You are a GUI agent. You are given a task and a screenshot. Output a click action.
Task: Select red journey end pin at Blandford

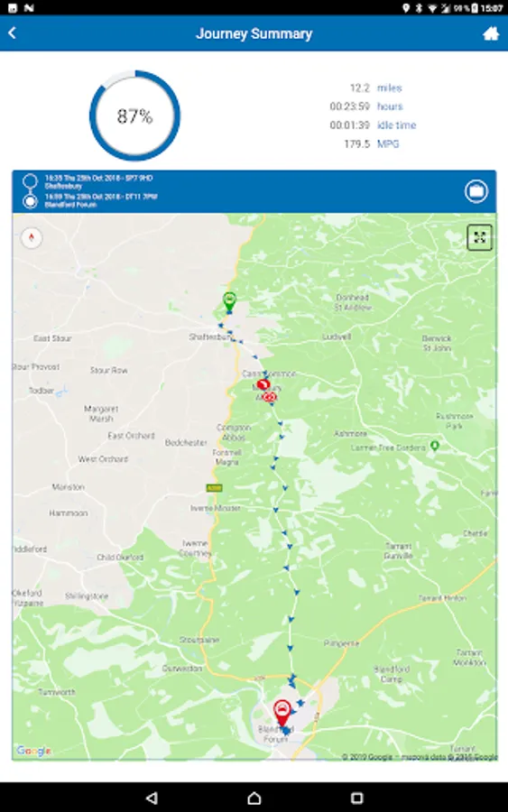282,713
